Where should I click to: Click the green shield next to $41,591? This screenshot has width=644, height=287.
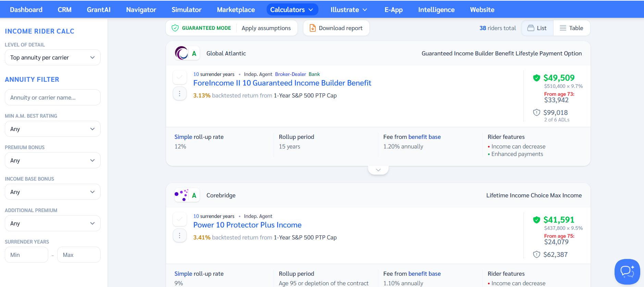(x=536, y=220)
